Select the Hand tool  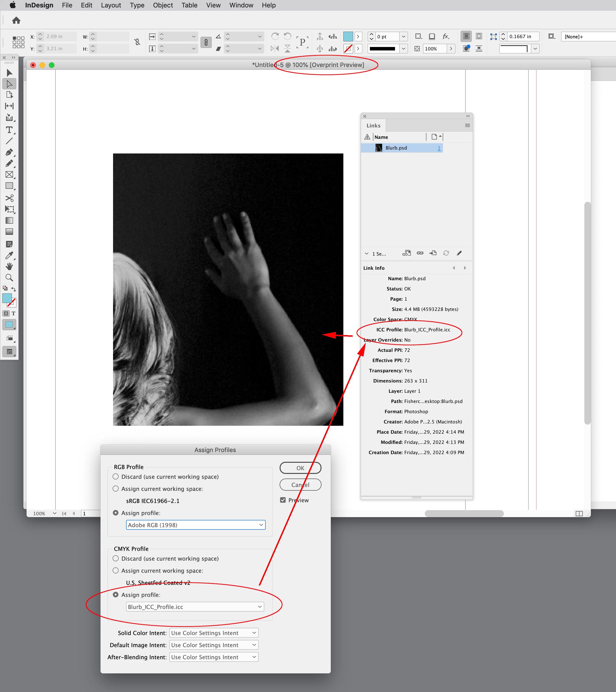pyautogui.click(x=9, y=266)
